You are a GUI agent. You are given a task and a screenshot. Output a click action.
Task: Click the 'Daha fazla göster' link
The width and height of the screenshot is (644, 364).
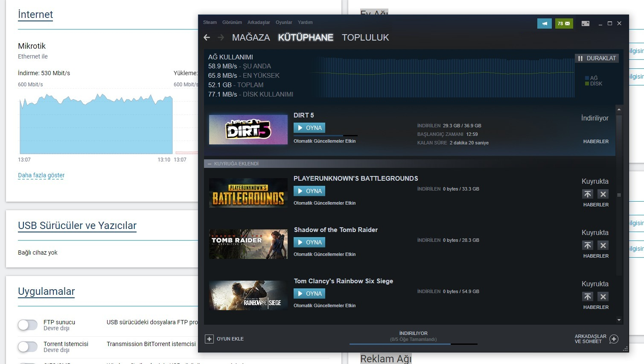tap(41, 175)
